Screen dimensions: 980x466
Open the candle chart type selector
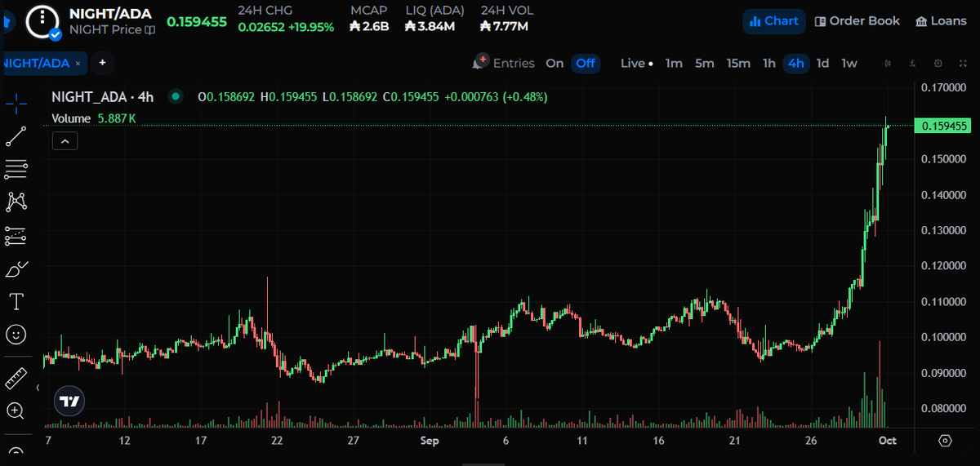888,63
